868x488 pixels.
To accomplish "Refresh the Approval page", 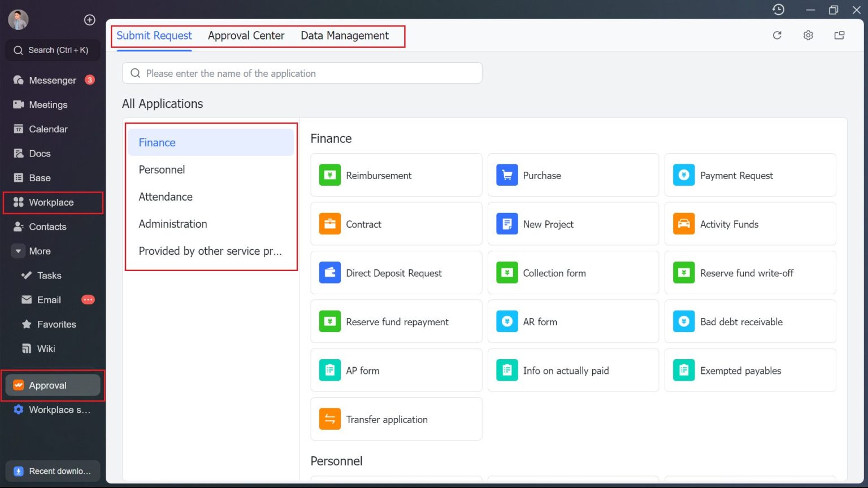I will pos(777,35).
